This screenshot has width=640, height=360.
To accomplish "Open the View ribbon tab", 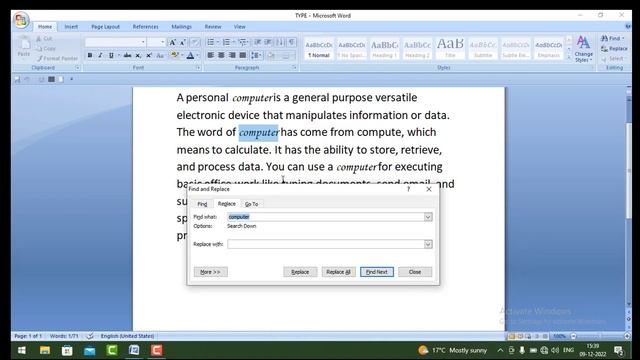I will point(240,27).
